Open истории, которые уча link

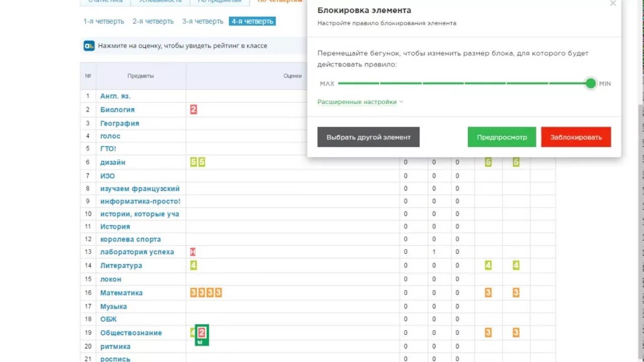tap(139, 214)
